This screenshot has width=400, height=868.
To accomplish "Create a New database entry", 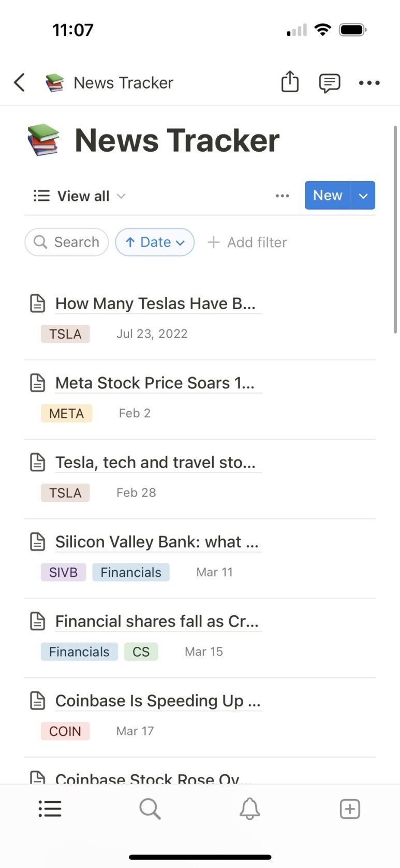I will 328,195.
